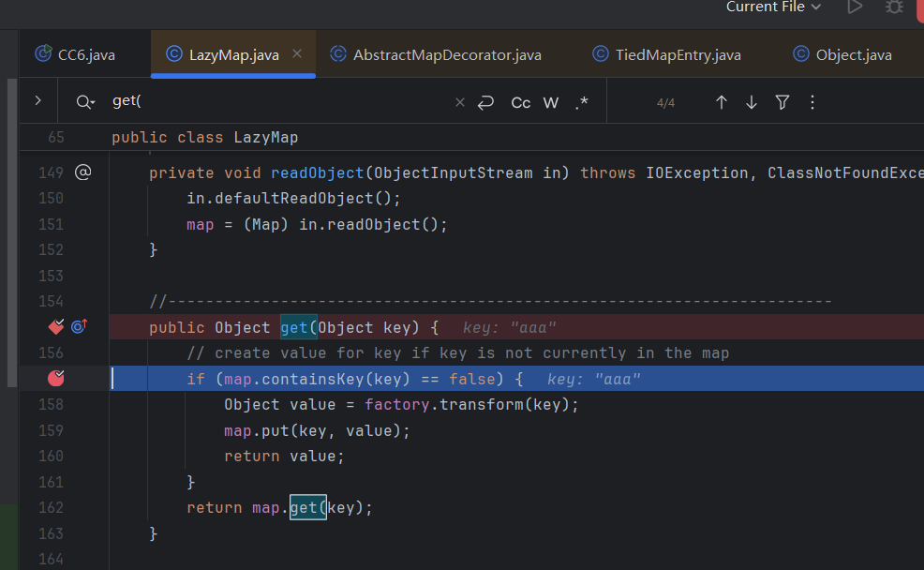Click the sticky header 'public class LazyMap'
The width and height of the screenshot is (924, 570).
[204, 137]
